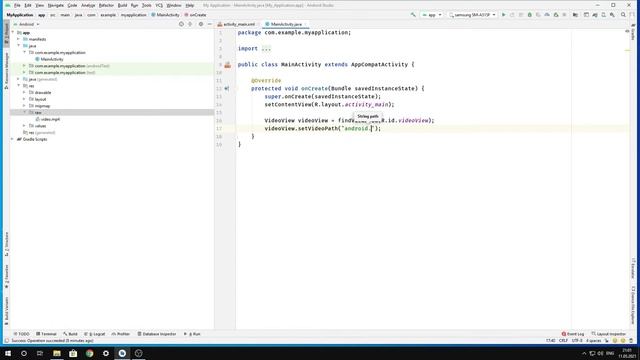The width and height of the screenshot is (640, 360).
Task: Click the CRLF line separator status entry
Action: tap(563, 340)
